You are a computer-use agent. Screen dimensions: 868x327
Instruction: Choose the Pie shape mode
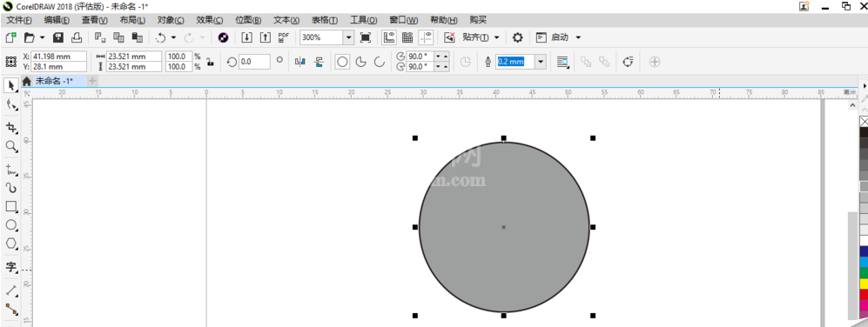361,62
